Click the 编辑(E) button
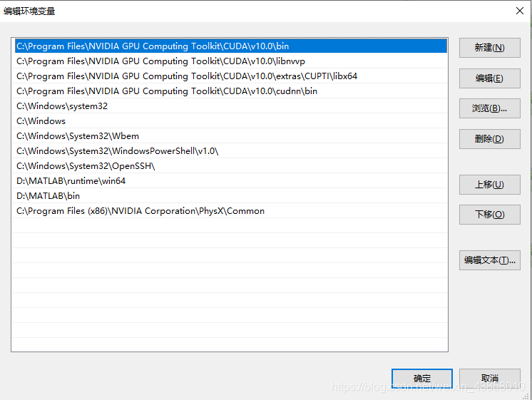 (490, 78)
